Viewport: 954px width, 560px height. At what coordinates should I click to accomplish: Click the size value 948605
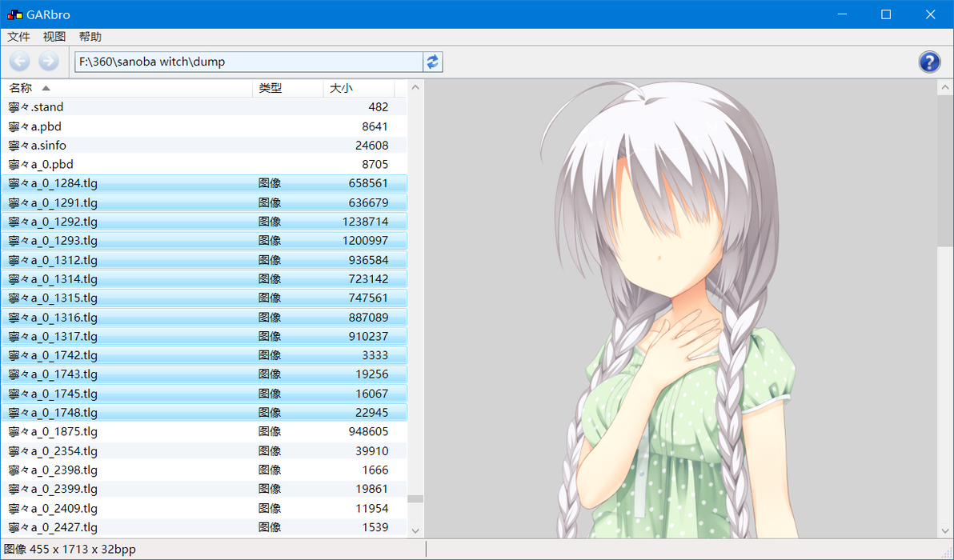[368, 432]
